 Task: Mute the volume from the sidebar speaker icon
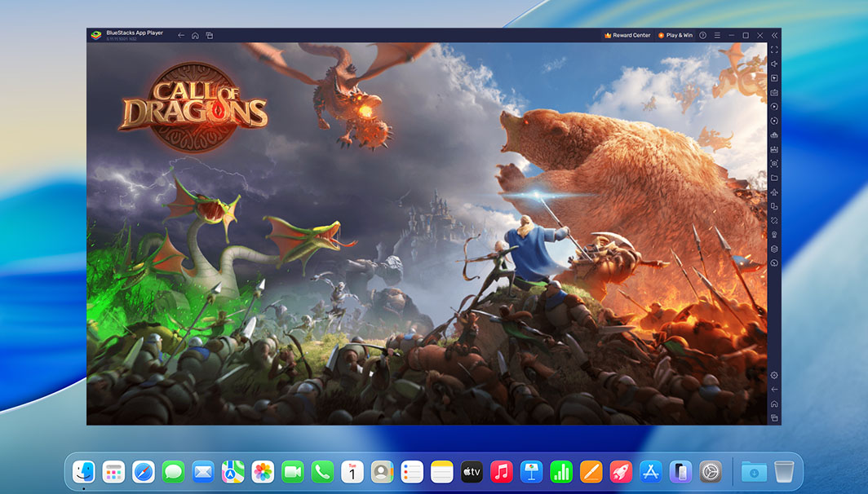(x=774, y=64)
